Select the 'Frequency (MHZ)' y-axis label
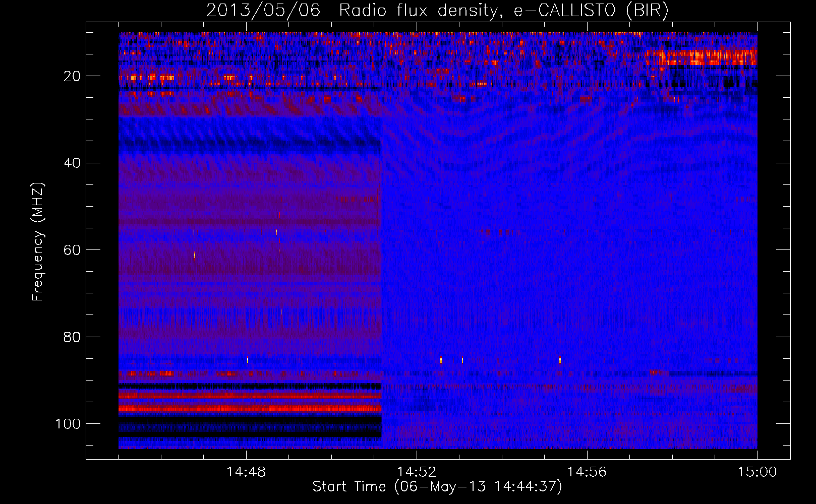The height and width of the screenshot is (504, 816). coord(38,241)
